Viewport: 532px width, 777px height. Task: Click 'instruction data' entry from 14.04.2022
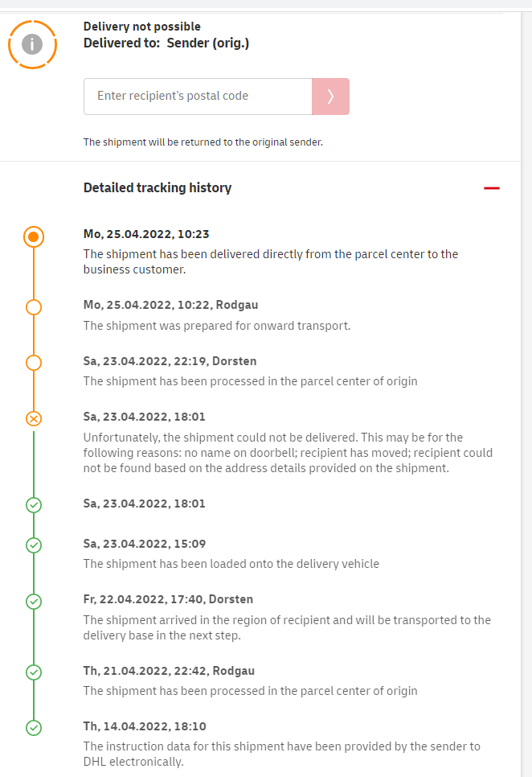[281, 754]
